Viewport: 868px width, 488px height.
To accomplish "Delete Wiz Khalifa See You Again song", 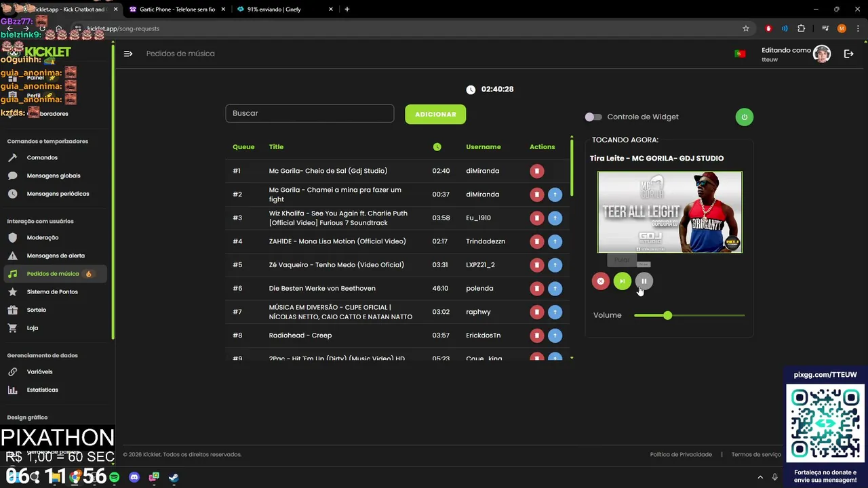I will click(x=536, y=218).
